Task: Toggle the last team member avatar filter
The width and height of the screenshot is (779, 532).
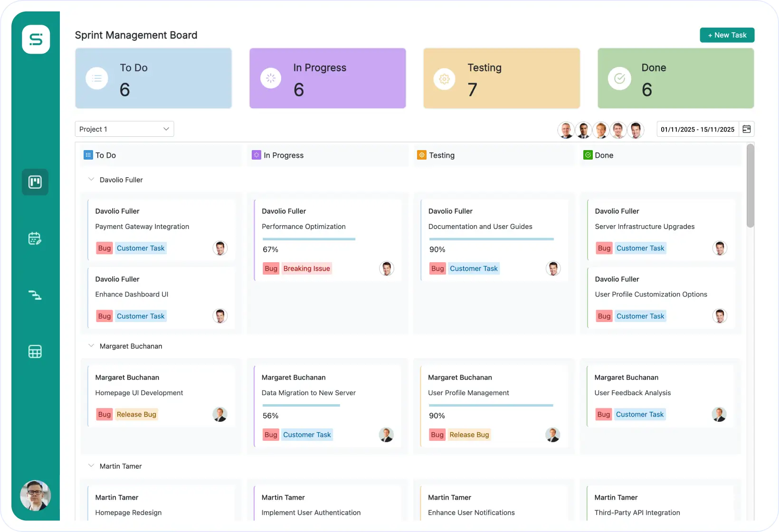Action: 636,130
